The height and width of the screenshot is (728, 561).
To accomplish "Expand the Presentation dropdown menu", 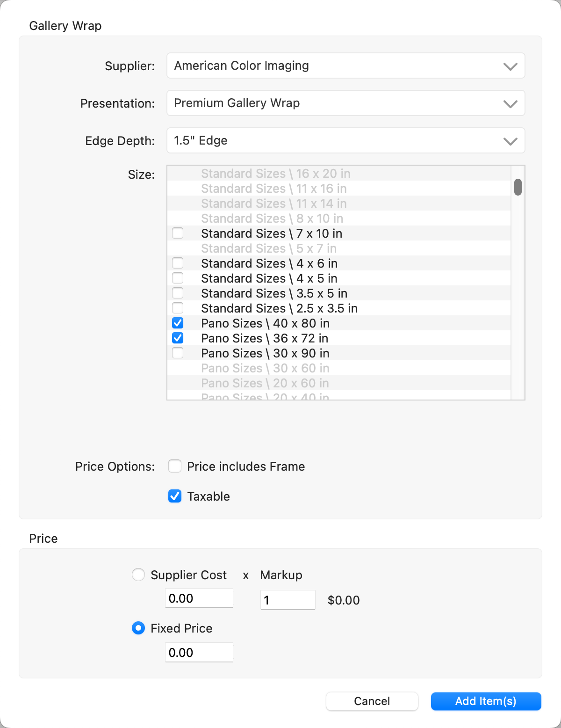I will pos(345,103).
